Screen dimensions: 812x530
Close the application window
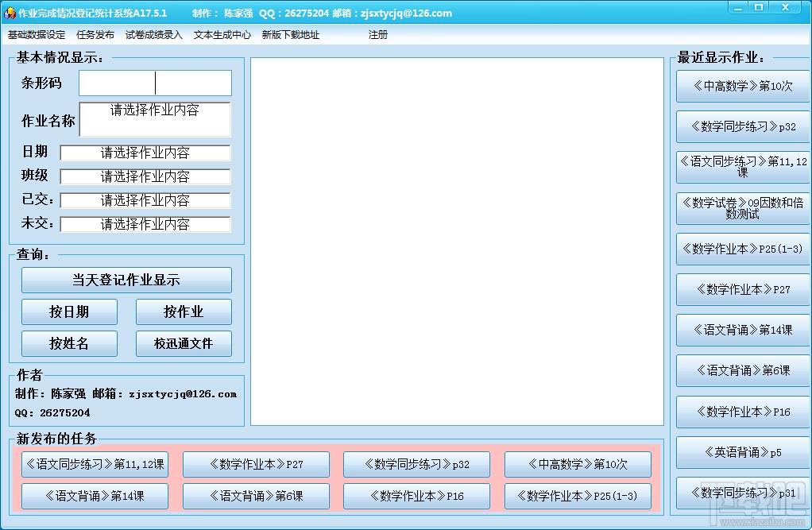[787, 7]
